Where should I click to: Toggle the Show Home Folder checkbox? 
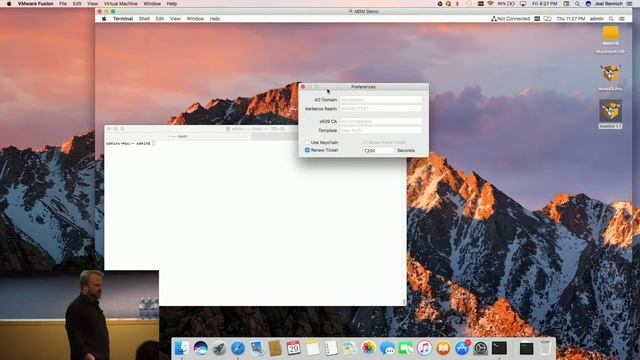(365, 142)
